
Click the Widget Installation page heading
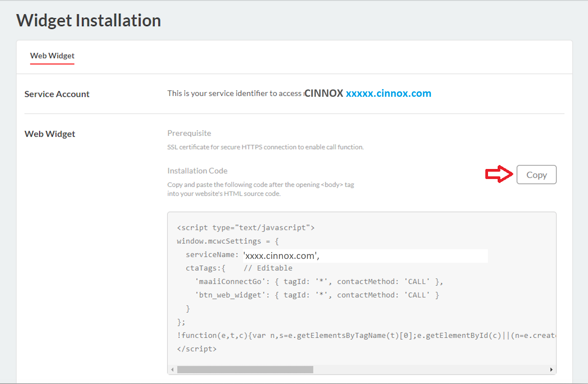89,20
